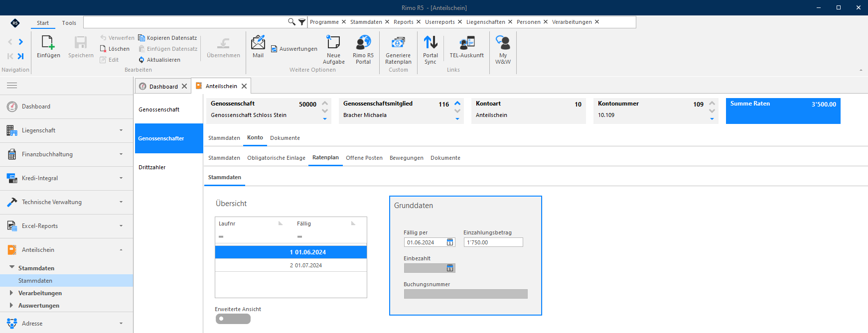Open calendar picker for Fällig per
The height and width of the screenshot is (333, 868).
coord(450,242)
